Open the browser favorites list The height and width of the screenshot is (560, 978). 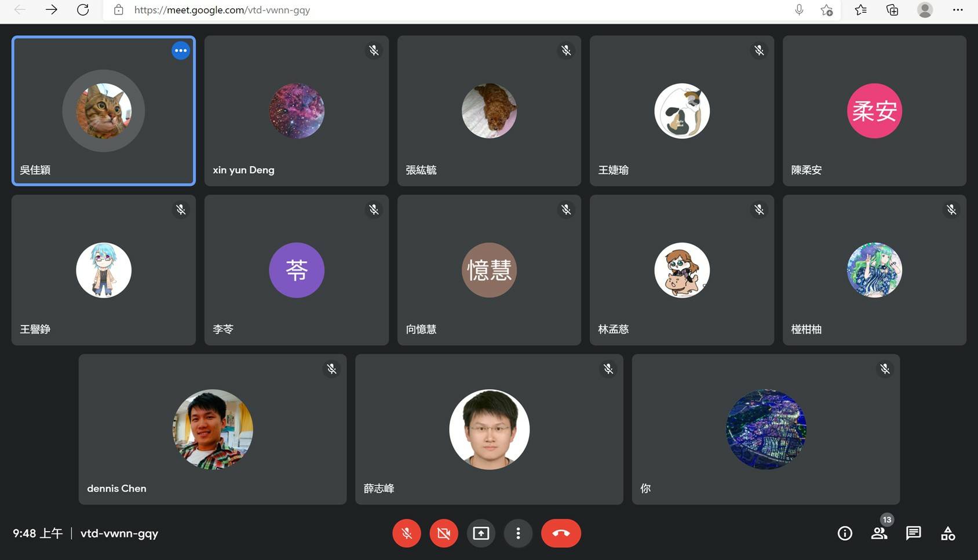point(860,10)
